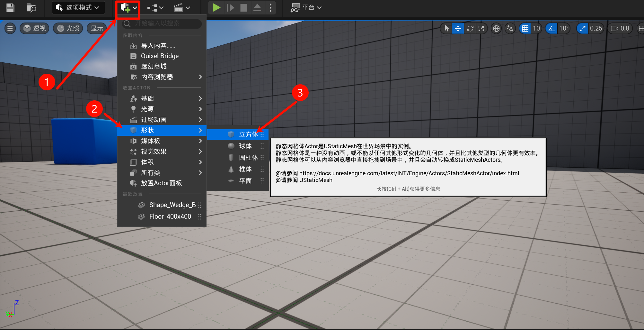Select the translate (move) tool icon

click(x=458, y=29)
